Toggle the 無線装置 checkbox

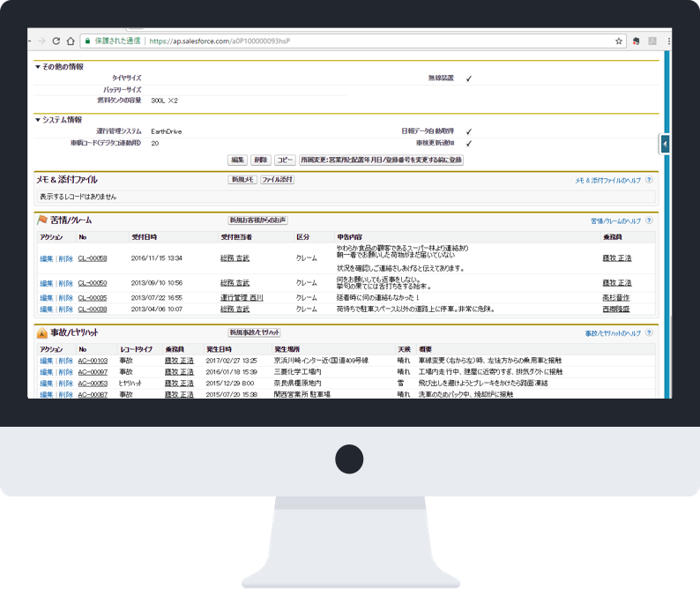point(469,78)
